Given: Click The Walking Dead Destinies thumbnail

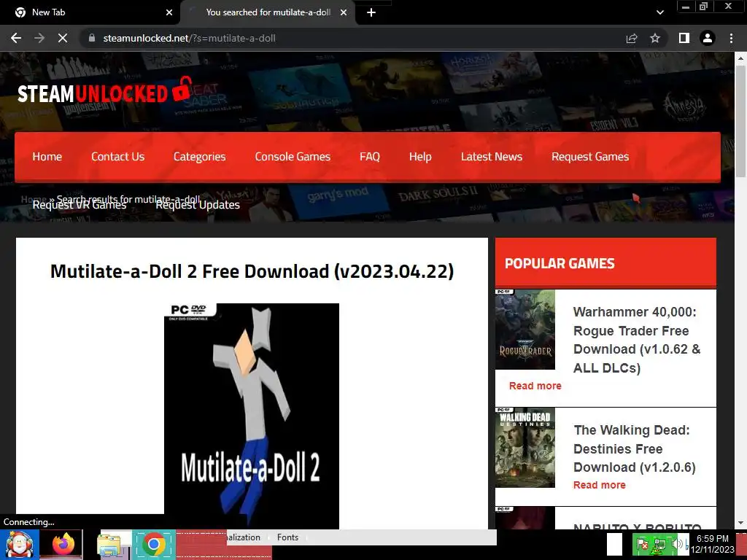Looking at the screenshot, I should coord(525,447).
